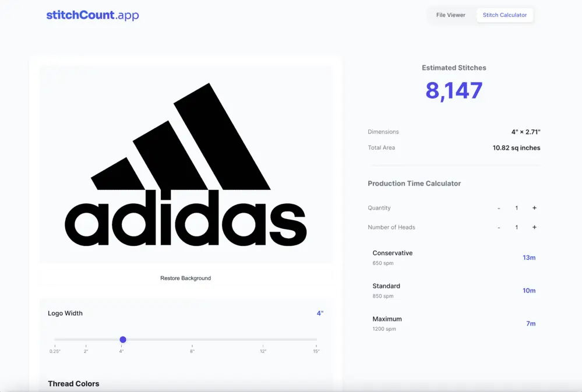Reduce Number of Heads with minus icon
Viewport: 582px width, 392px height.
(x=499, y=227)
